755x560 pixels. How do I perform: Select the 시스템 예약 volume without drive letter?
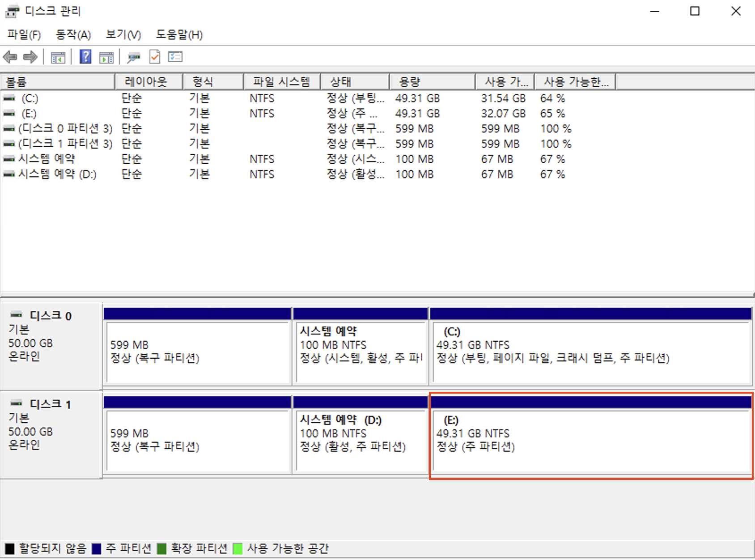[x=47, y=159]
